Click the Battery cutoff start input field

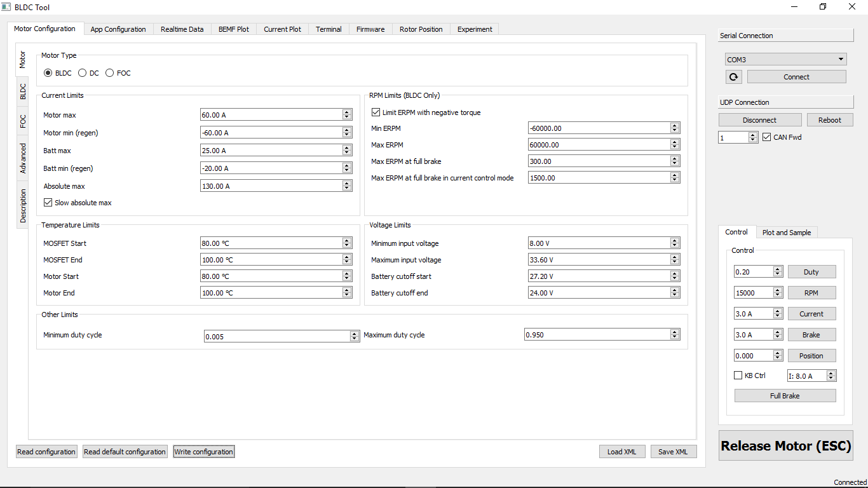(x=599, y=276)
